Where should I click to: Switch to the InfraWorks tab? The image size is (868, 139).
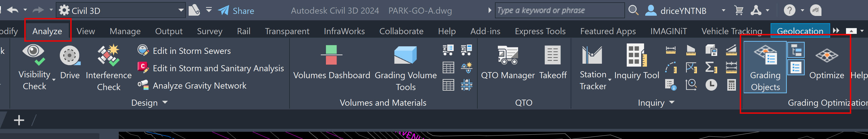click(344, 31)
